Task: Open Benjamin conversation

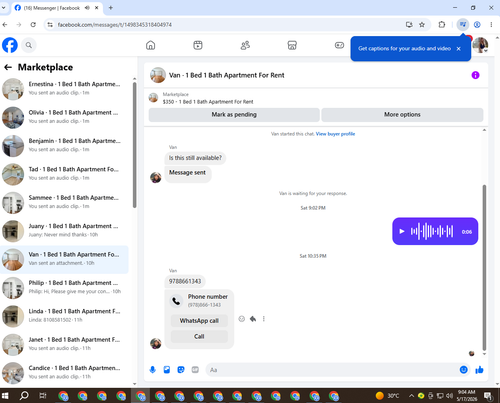Action: click(64, 145)
